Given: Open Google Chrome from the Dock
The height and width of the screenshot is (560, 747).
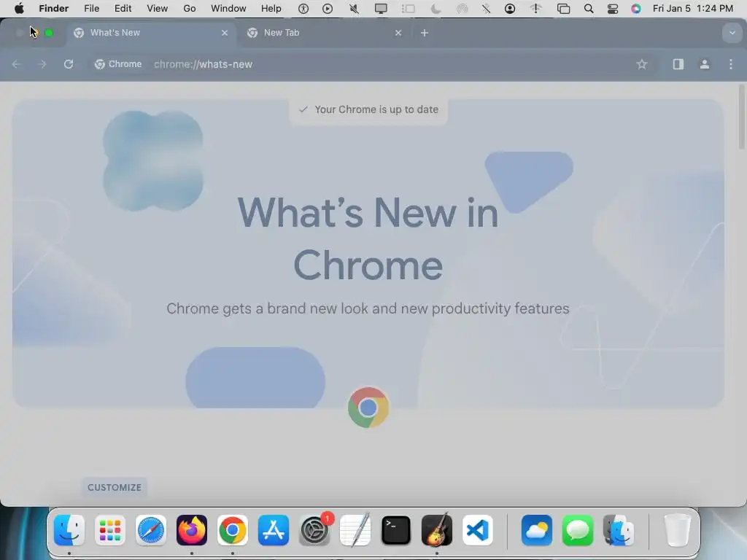Looking at the screenshot, I should pyautogui.click(x=233, y=530).
